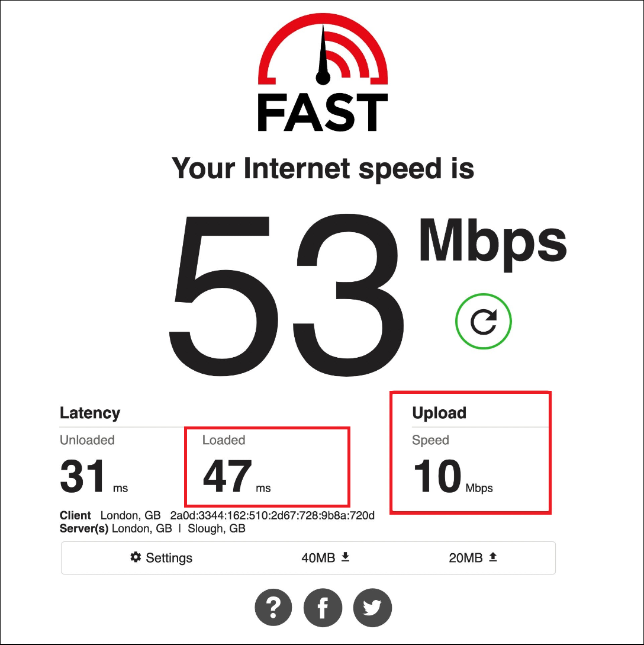Screen dimensions: 644x645
Task: Click the 20MB uploaded data label
Action: 466,558
